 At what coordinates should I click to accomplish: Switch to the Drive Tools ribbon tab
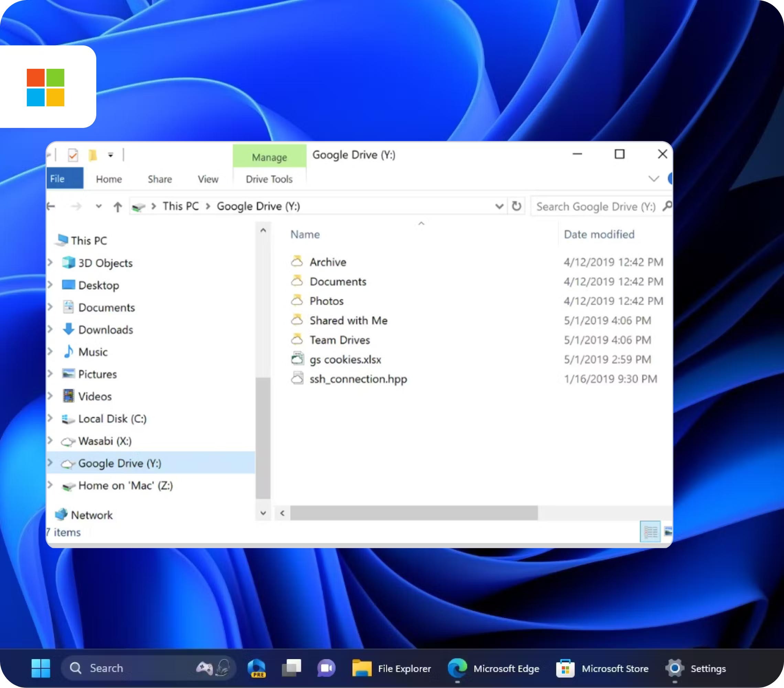[x=269, y=179]
